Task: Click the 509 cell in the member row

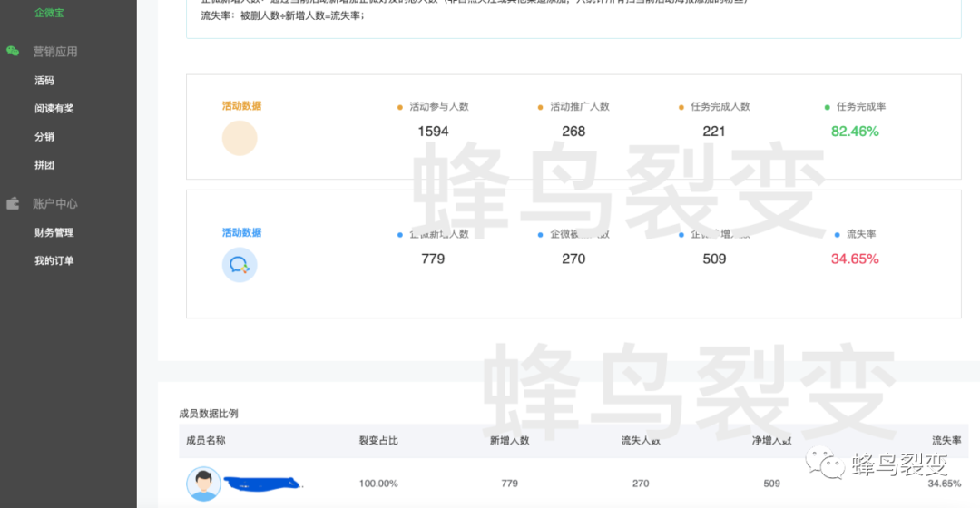Action: pyautogui.click(x=772, y=484)
